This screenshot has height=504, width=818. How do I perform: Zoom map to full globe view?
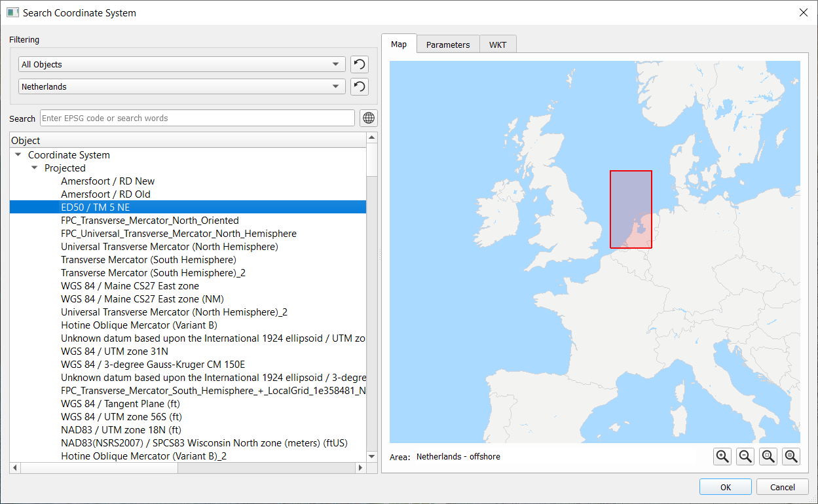click(x=791, y=456)
